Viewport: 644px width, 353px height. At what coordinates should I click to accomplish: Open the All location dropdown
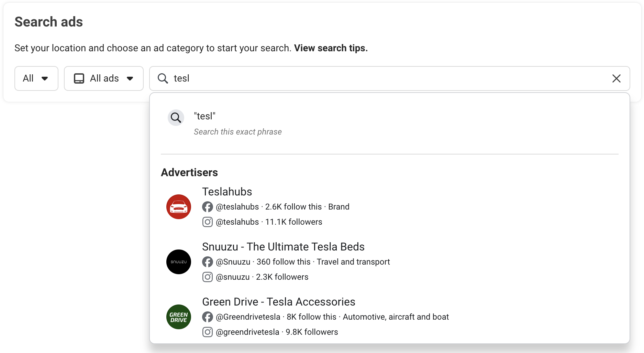pyautogui.click(x=36, y=78)
